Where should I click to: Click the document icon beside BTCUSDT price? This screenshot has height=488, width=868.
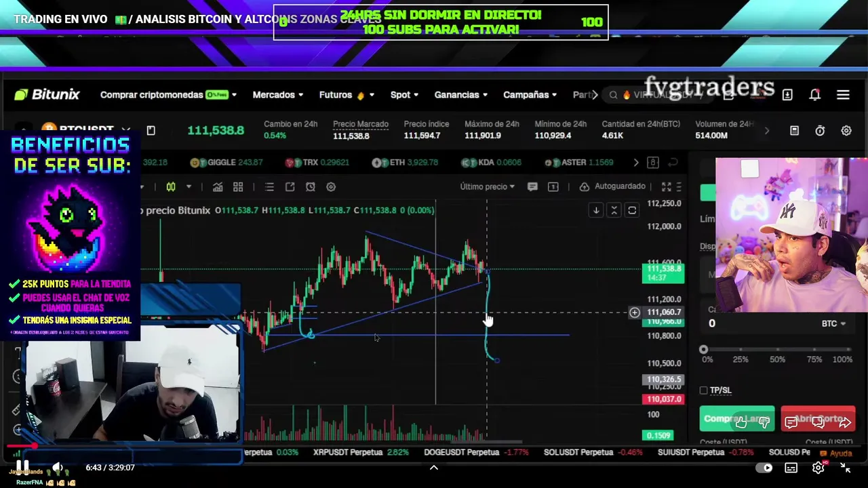151,130
